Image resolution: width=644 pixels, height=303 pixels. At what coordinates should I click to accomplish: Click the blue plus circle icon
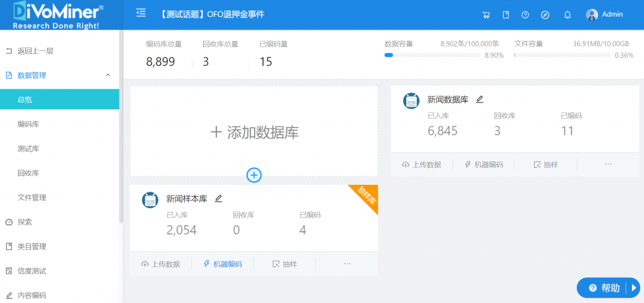(x=254, y=175)
